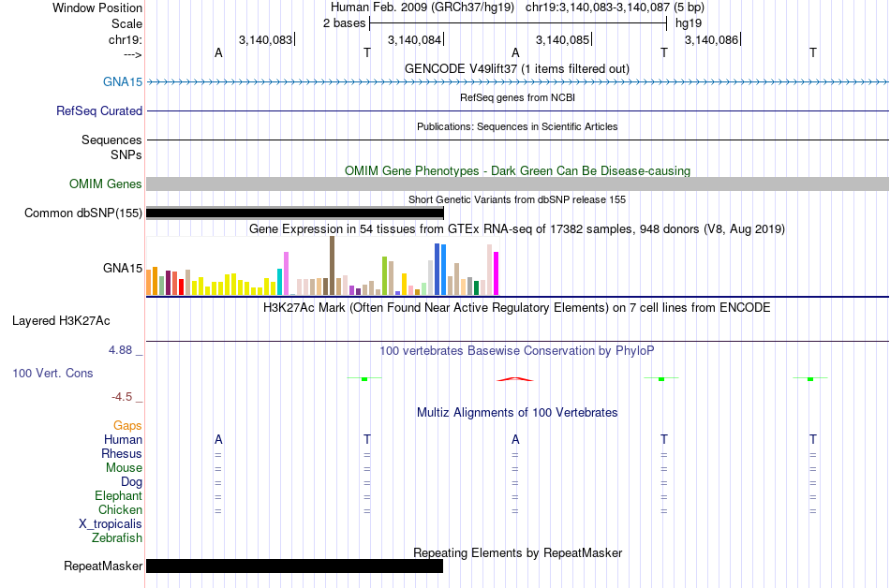Click the 'RepeatMasker' track label
This screenshot has height=588, width=890.
[x=103, y=566]
